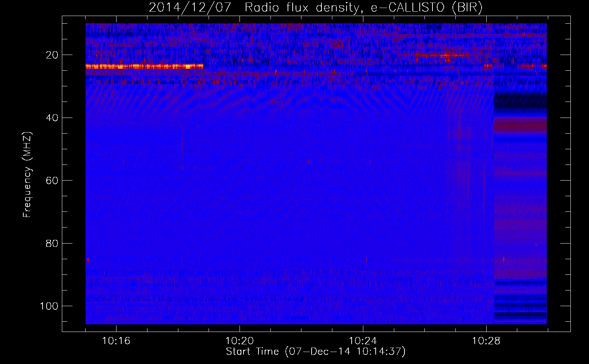Click the red burst feature near 20 MHz at 10:26
Viewport: 589px width, 364px height.
pos(441,55)
